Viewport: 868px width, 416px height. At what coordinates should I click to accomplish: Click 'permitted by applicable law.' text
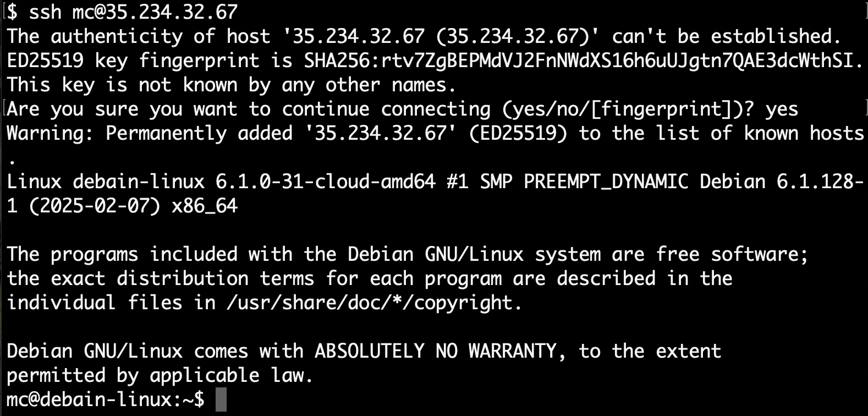coord(160,375)
